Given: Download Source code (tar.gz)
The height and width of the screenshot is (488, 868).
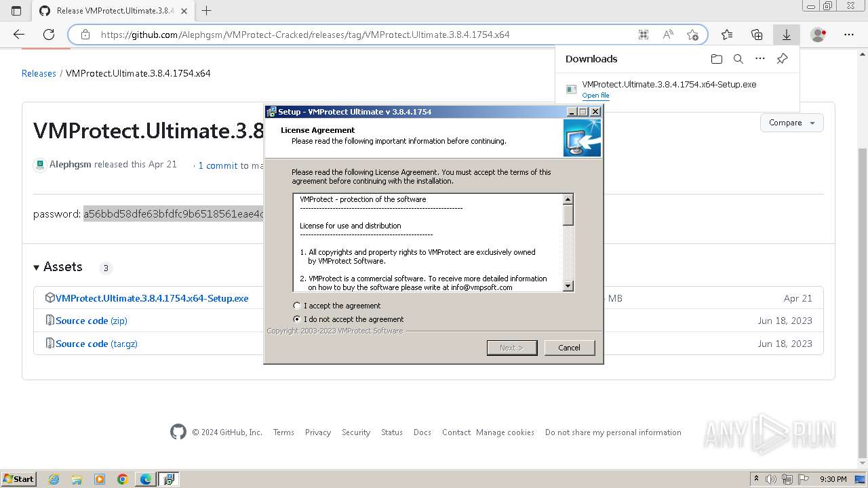Looking at the screenshot, I should [96, 344].
